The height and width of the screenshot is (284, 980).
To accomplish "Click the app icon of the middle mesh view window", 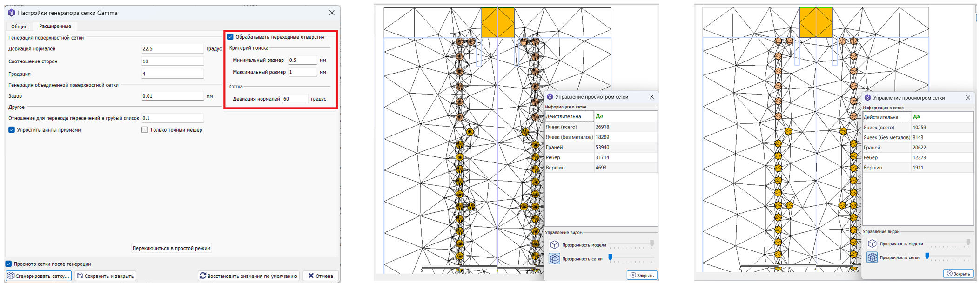I will 550,97.
